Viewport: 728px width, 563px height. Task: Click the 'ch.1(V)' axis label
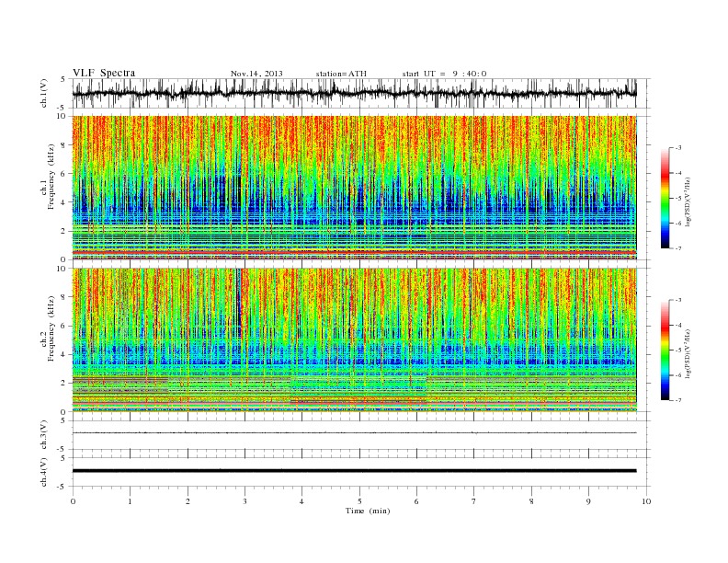44,93
